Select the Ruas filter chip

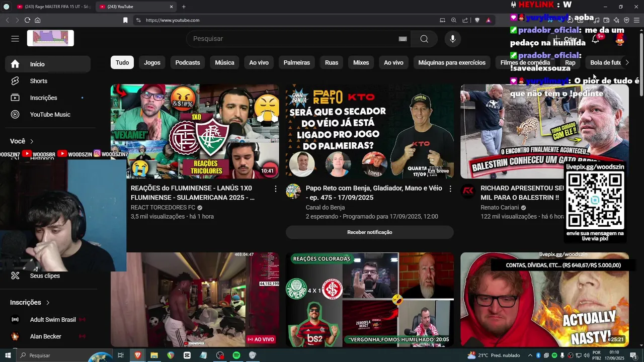[x=332, y=62]
